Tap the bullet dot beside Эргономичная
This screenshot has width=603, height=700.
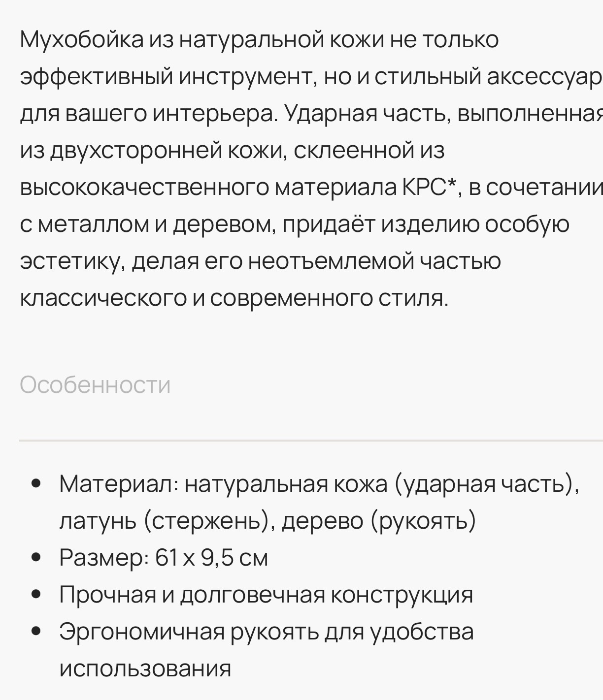(x=35, y=632)
